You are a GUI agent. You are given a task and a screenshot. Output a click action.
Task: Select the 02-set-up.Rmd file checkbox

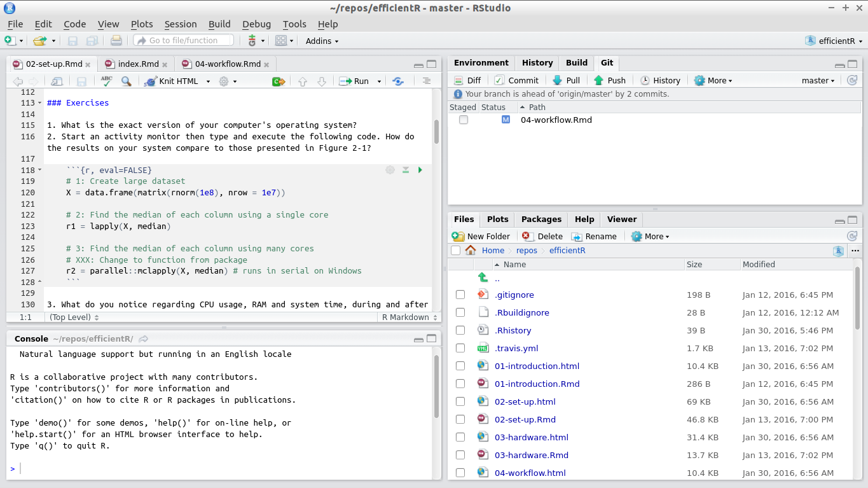[460, 419]
